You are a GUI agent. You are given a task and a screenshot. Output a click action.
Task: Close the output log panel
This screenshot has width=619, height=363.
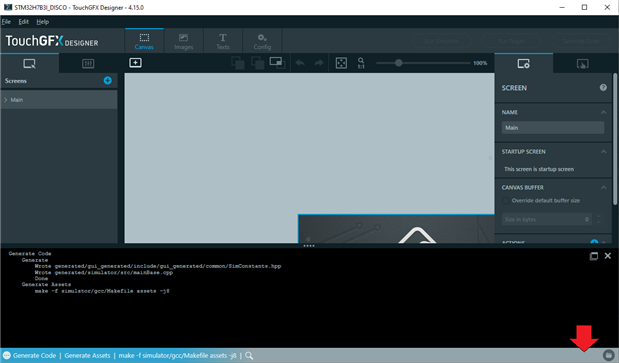tap(608, 256)
